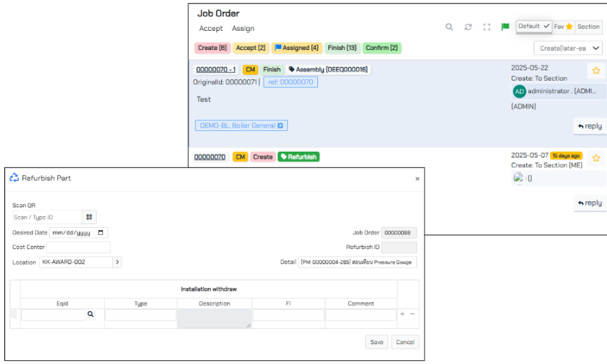Viewport: 607px width, 364px height.
Task: Filter by the Assigned (4) status tab
Action: [296, 48]
